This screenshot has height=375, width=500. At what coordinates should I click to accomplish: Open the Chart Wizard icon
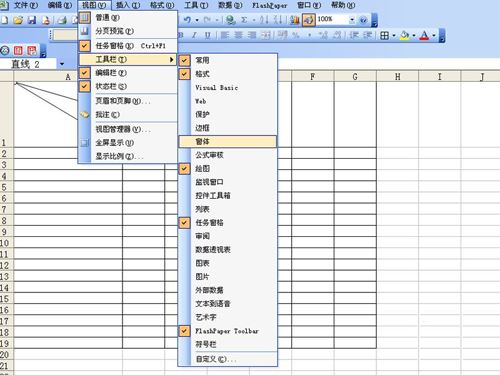[x=295, y=20]
